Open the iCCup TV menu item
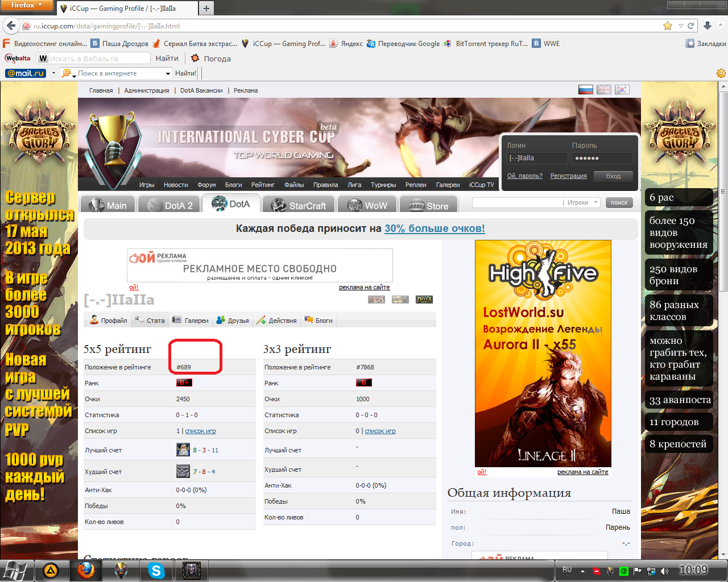 [x=482, y=185]
